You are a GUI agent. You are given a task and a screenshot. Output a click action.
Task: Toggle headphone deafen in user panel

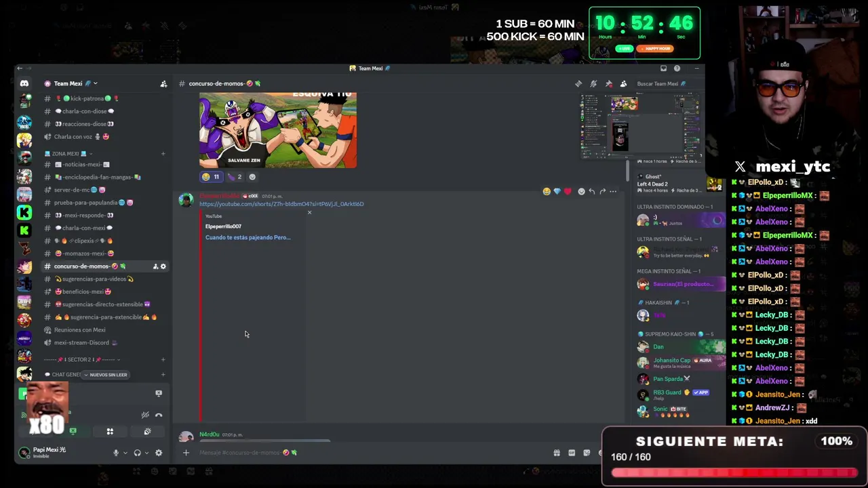137,453
